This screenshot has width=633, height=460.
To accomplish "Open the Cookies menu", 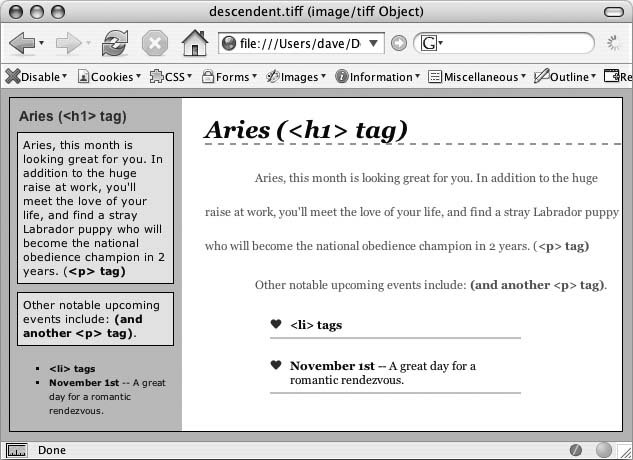I will click(x=109, y=76).
